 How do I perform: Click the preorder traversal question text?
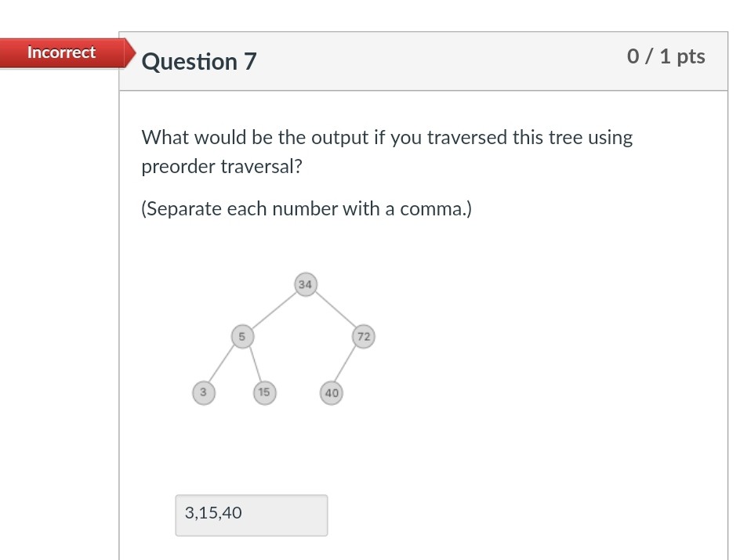coord(387,152)
